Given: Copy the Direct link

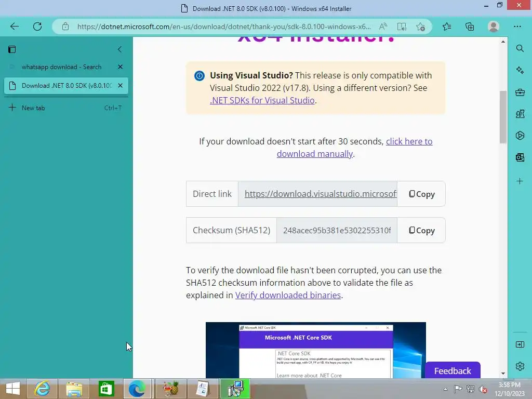Looking at the screenshot, I should [x=421, y=194].
